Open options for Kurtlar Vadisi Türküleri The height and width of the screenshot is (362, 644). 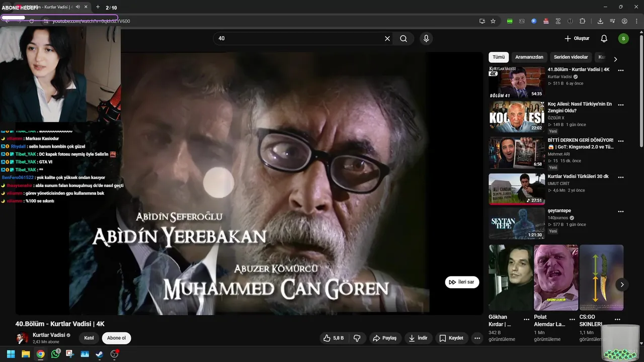(x=621, y=177)
